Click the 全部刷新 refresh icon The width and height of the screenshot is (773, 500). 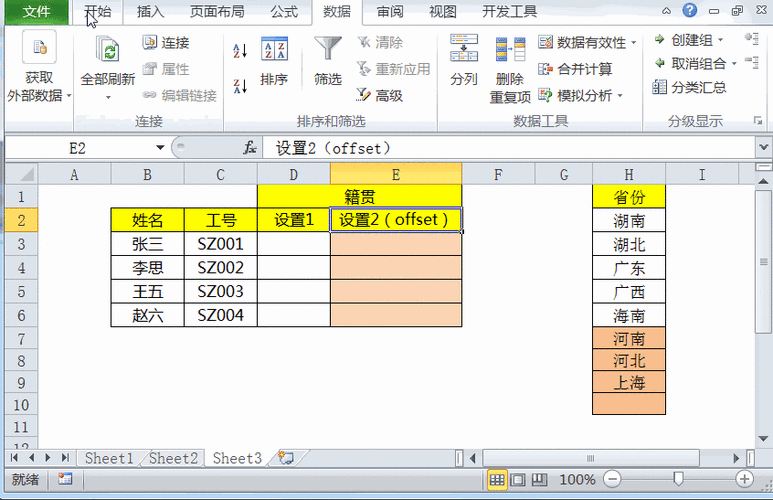(x=107, y=48)
